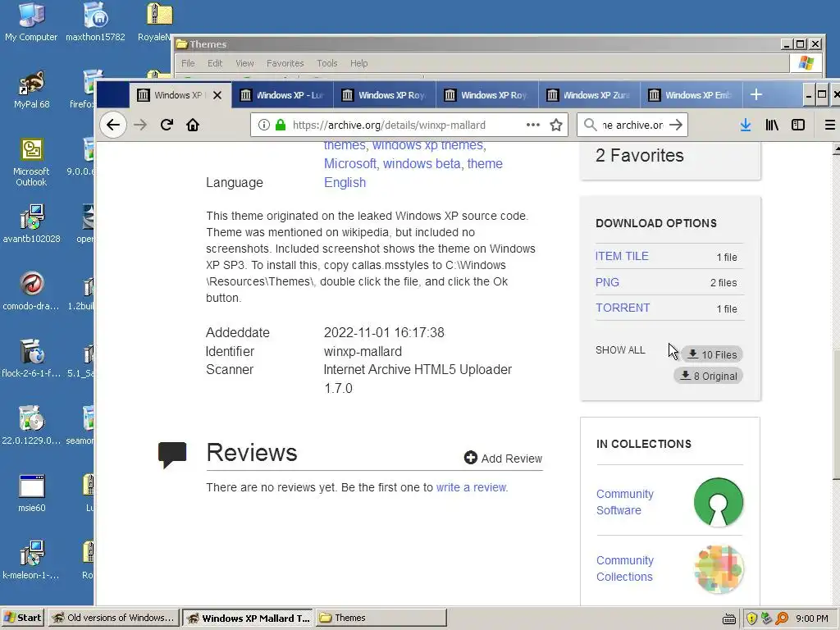
Task: Switch to the first Windows XP Royale tab
Action: point(385,95)
